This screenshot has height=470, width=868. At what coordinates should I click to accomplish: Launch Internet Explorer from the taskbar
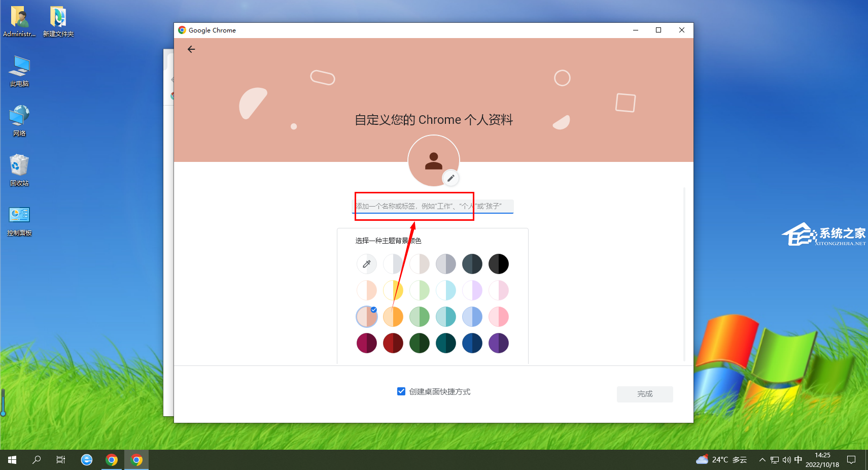click(87, 460)
